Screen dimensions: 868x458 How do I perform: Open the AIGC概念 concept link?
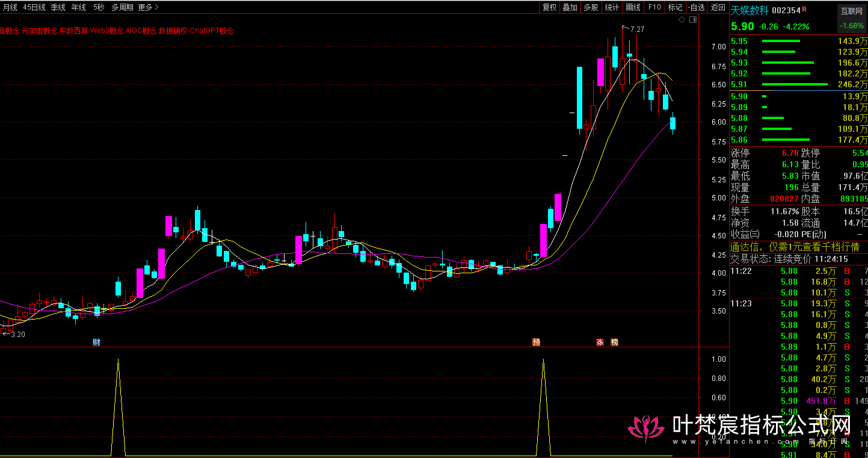click(141, 31)
